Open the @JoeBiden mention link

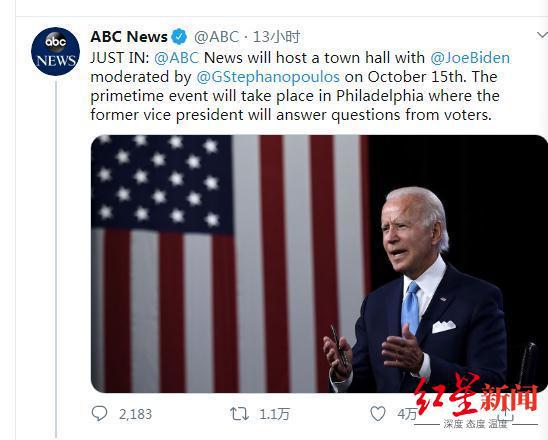click(x=470, y=58)
